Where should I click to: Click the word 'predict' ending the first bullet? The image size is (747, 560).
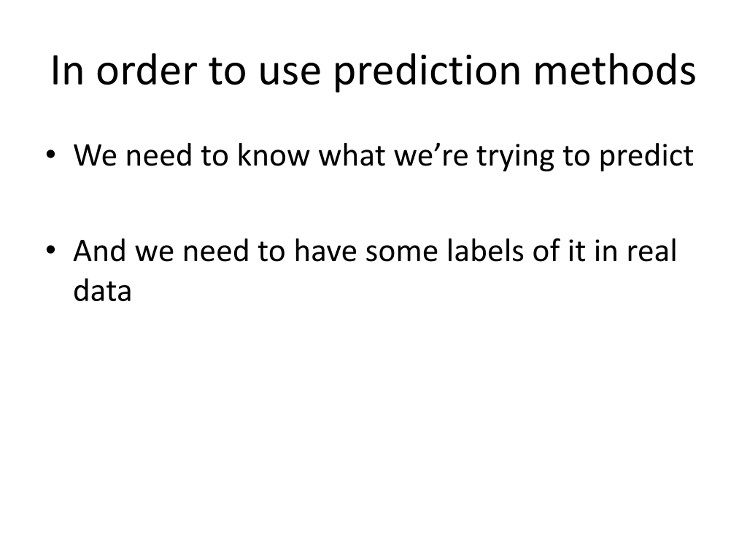[x=647, y=156]
